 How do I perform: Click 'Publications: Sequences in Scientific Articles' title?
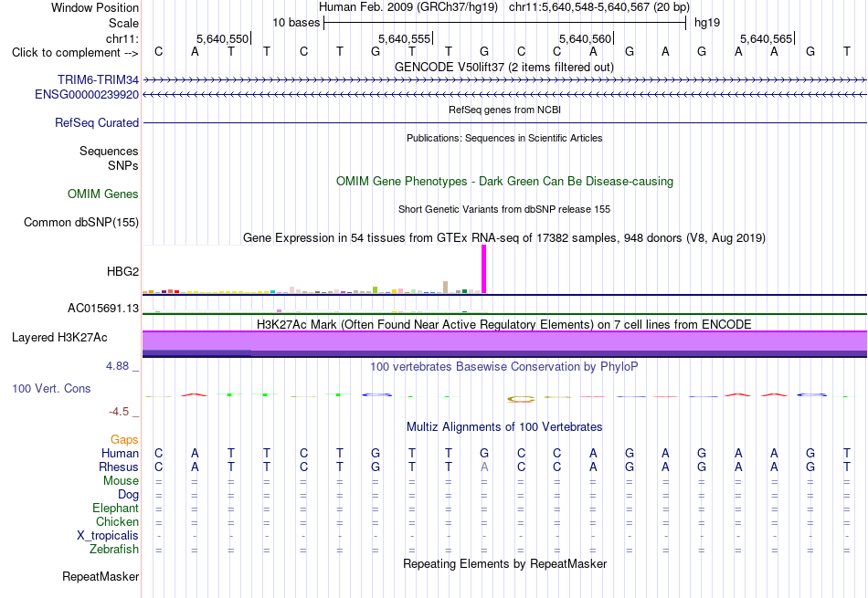504,138
